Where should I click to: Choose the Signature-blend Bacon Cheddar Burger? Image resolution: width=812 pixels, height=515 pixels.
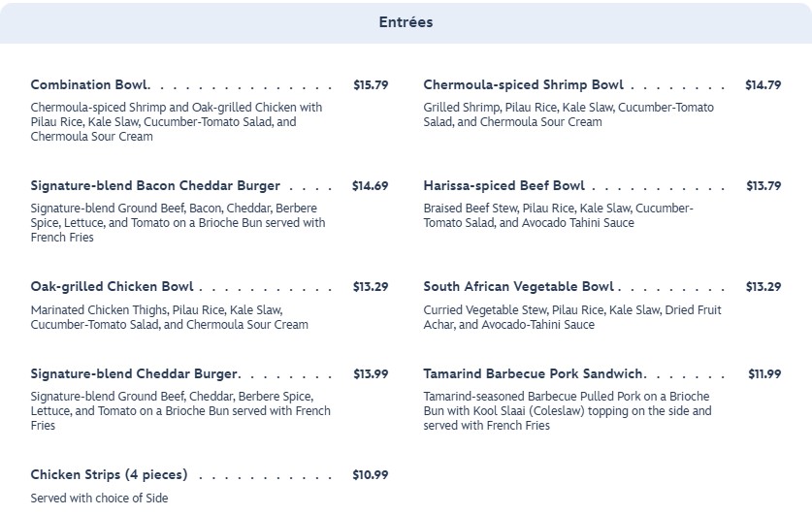[x=155, y=186]
